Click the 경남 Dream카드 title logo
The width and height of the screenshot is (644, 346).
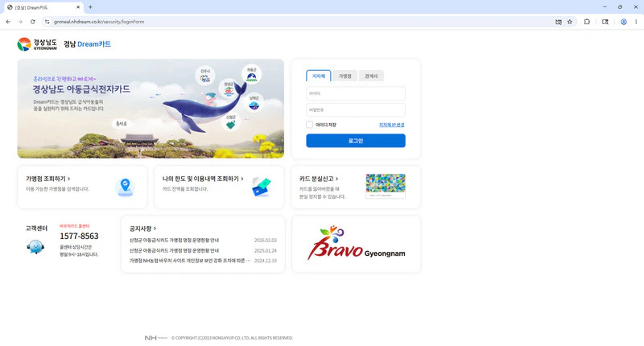(x=87, y=44)
